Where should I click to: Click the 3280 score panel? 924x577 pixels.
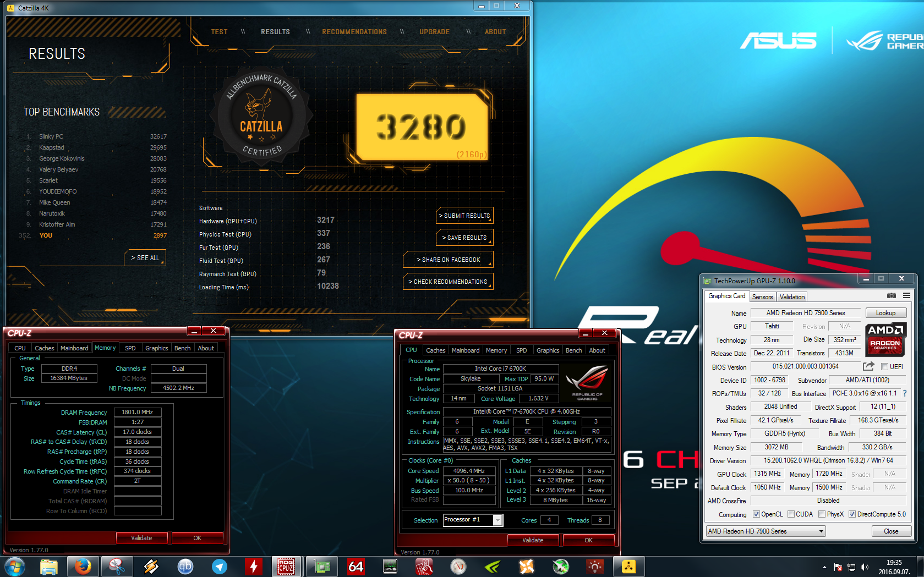(x=422, y=126)
